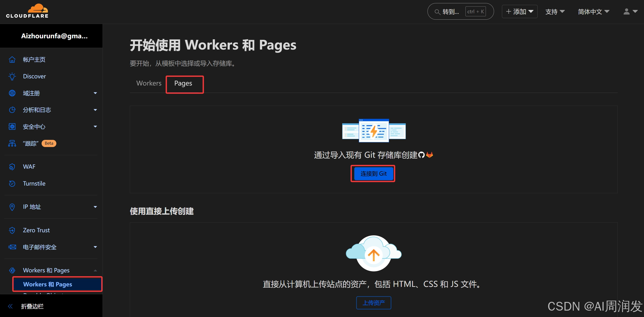Switch to the Workers tab
The width and height of the screenshot is (644, 317).
pyautogui.click(x=149, y=83)
